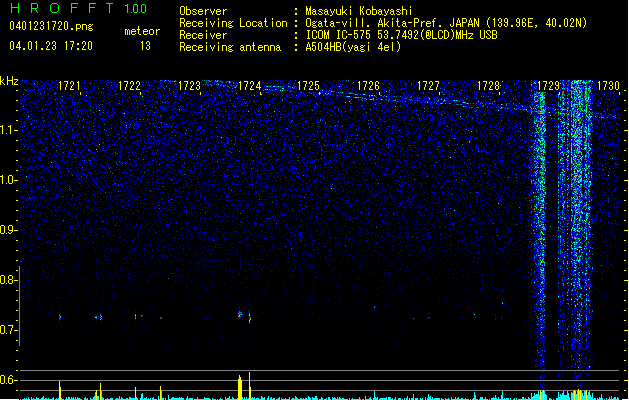Click the 0.7 kHz frequency label
629x400 pixels.
pos(8,330)
